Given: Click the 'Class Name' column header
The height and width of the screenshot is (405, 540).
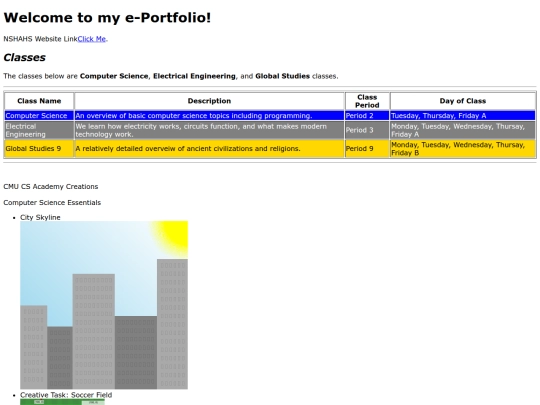Looking at the screenshot, I should (39, 101).
